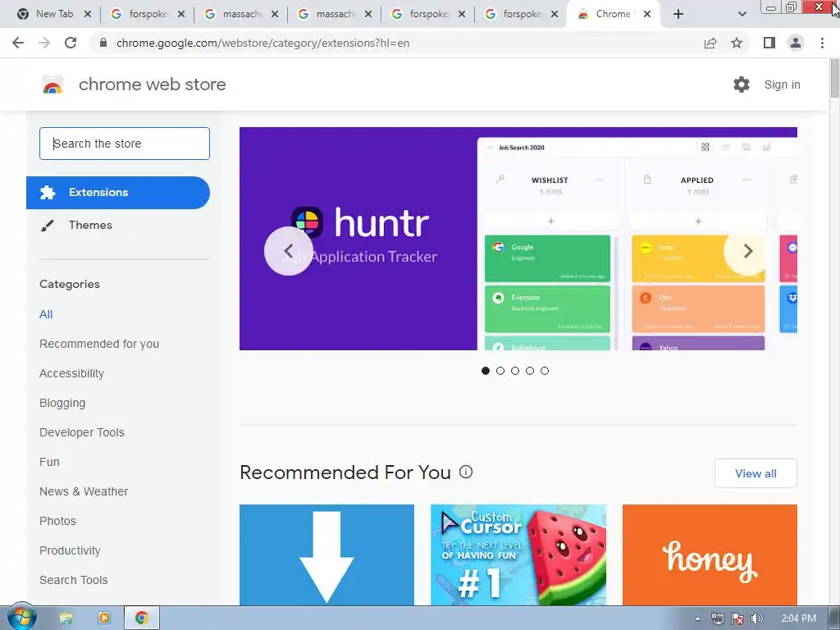
Task: Select the second carousel dot
Action: pos(500,371)
